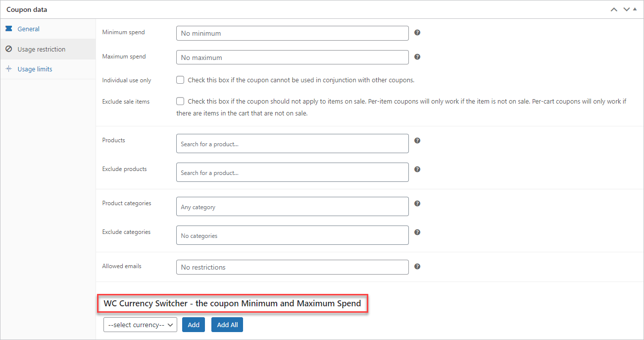Click the Allowed emails input field
This screenshot has height=340, width=644.
(x=292, y=267)
